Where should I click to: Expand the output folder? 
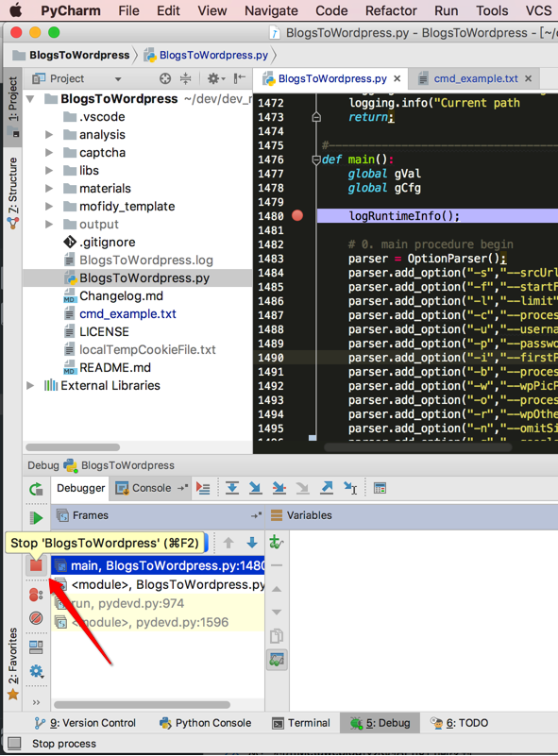tap(49, 225)
